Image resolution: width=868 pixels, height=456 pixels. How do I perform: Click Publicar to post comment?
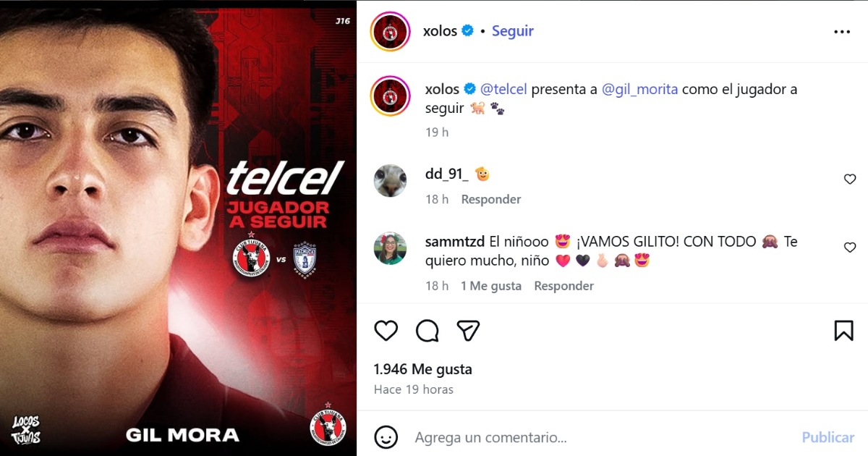pos(828,437)
